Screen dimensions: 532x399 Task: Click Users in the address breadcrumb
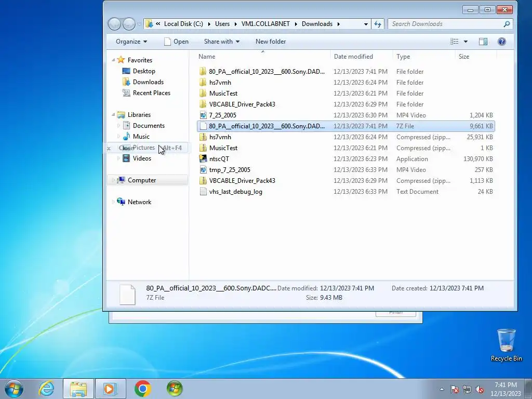[222, 24]
